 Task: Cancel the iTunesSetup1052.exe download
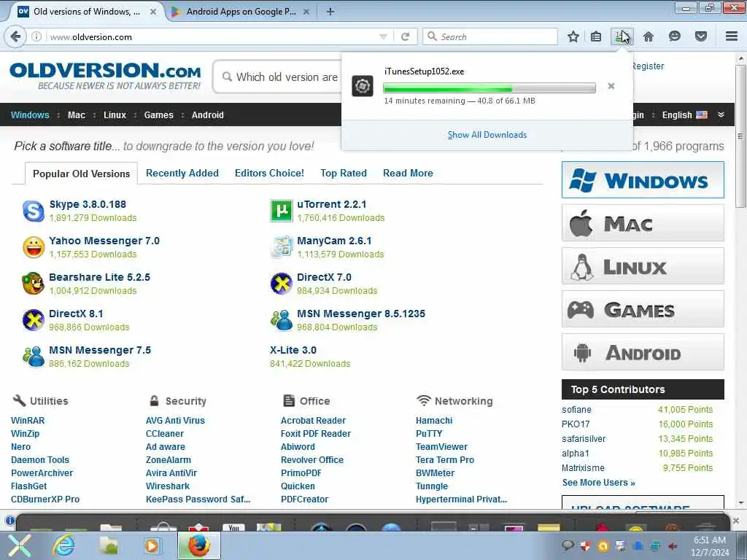(x=611, y=86)
